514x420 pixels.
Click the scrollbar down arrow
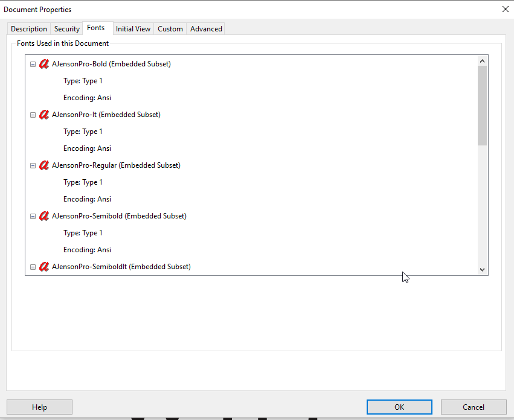point(482,269)
